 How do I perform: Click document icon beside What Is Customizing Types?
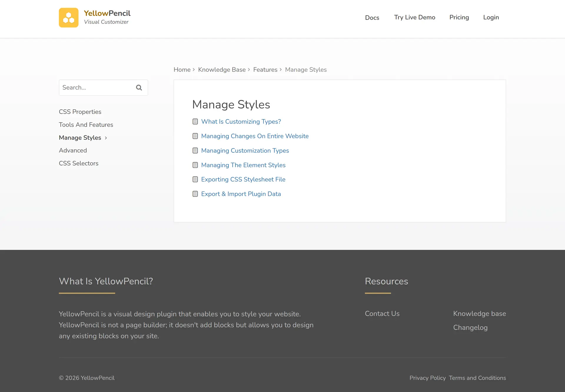pyautogui.click(x=195, y=121)
